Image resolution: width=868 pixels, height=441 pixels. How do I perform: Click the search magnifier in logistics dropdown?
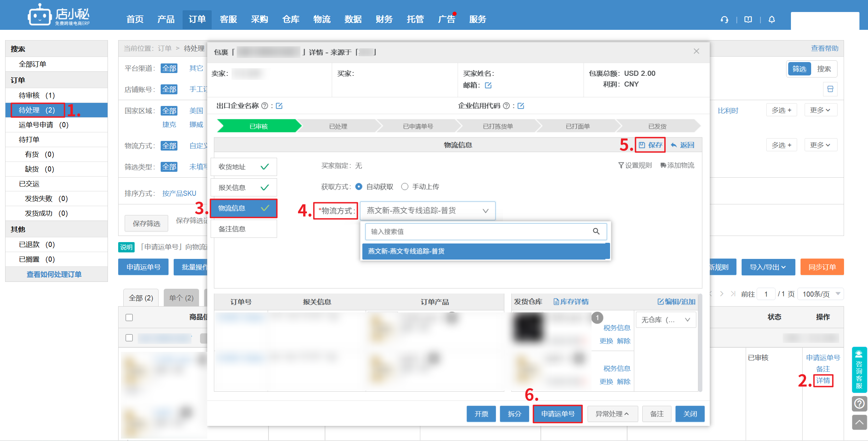pos(596,231)
